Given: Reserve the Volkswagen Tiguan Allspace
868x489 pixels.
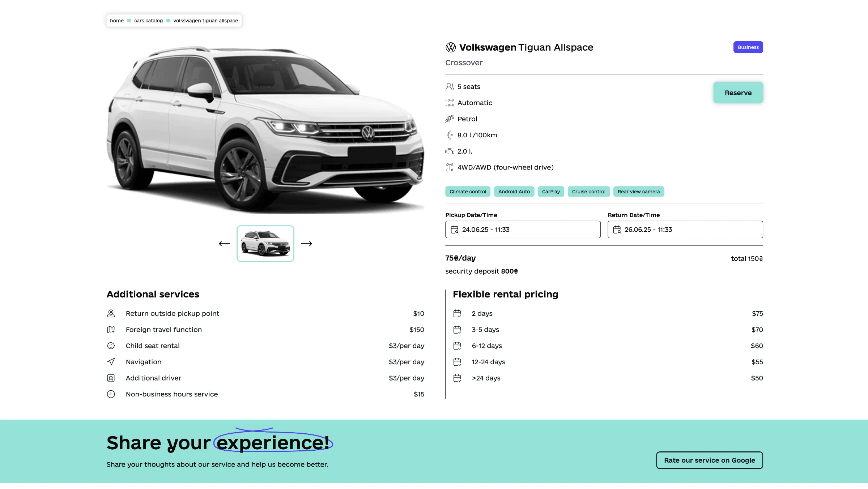Looking at the screenshot, I should (x=738, y=93).
